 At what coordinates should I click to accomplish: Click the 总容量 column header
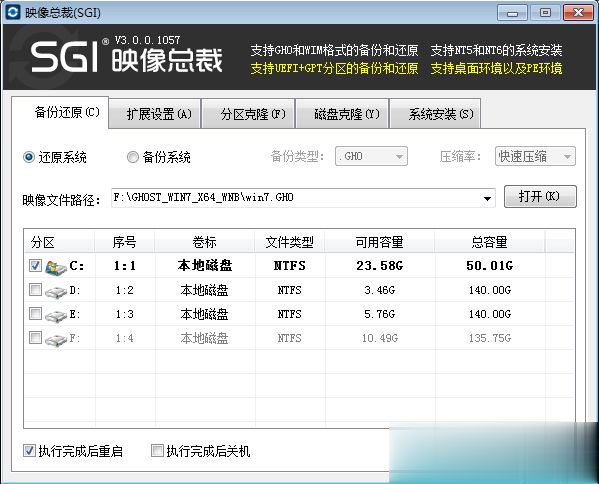(490, 242)
